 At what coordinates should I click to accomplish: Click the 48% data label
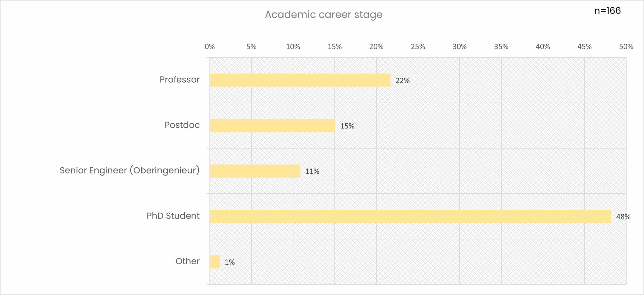pyautogui.click(x=623, y=217)
